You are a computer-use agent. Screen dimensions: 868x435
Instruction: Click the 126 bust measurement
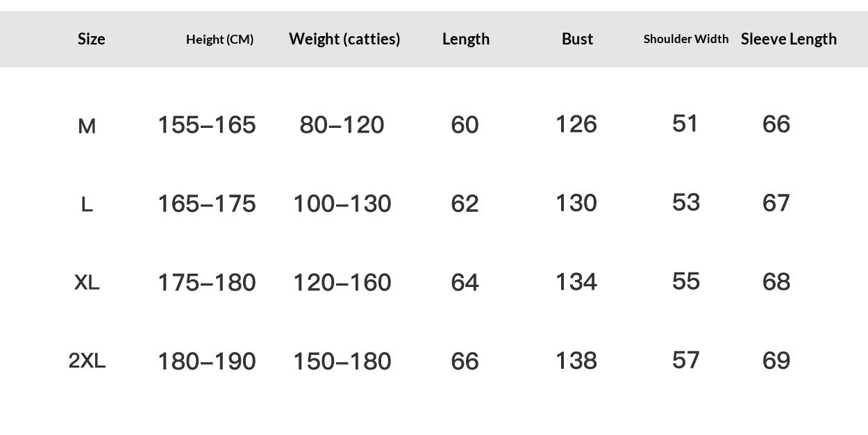pos(576,124)
